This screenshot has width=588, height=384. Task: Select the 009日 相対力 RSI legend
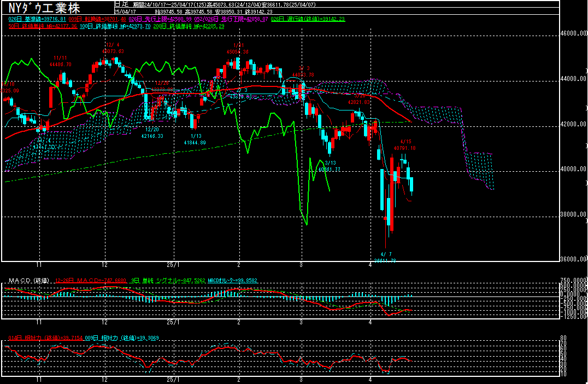pyautogui.click(x=121, y=338)
